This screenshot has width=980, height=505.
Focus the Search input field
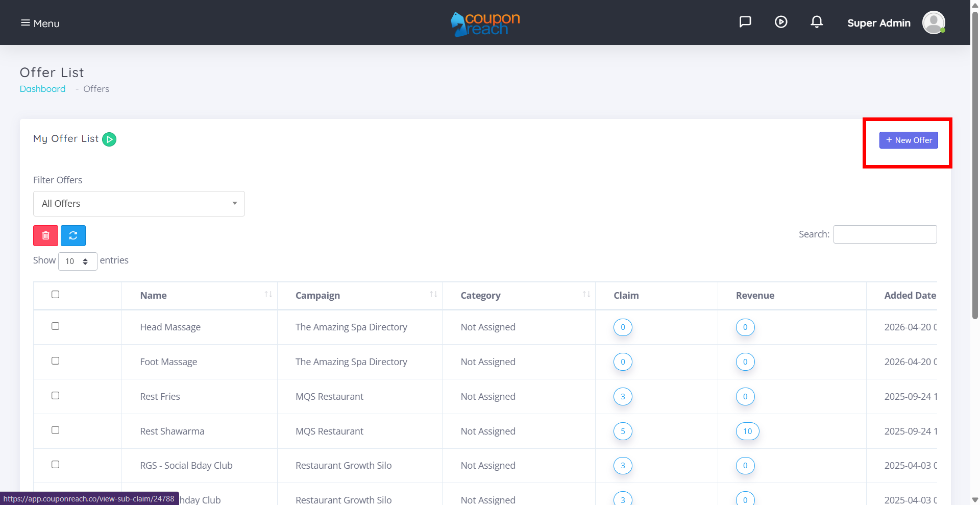[885, 234]
